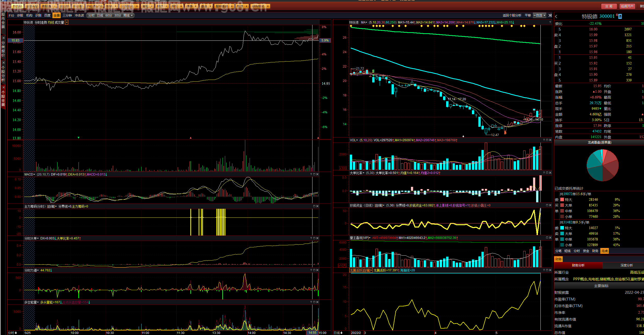
Task: Select the 60分 period
Action: (x=109, y=15)
